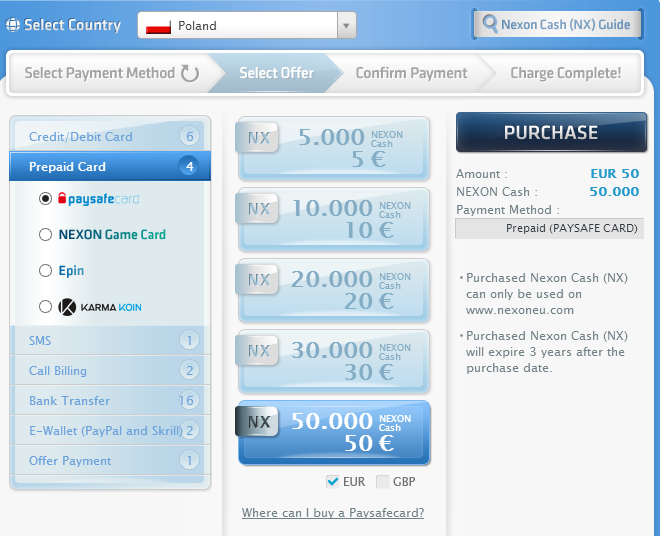660x536 pixels.
Task: Open the country dropdown arrow
Action: (346, 26)
